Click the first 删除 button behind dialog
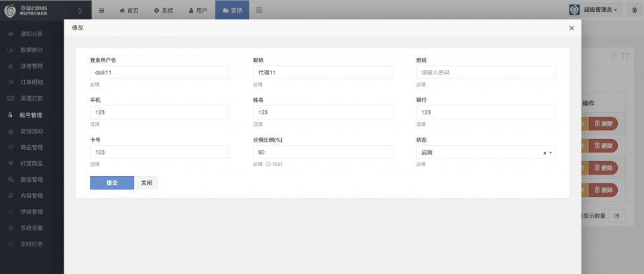Screen dimensions: 644x274 [x=603, y=124]
